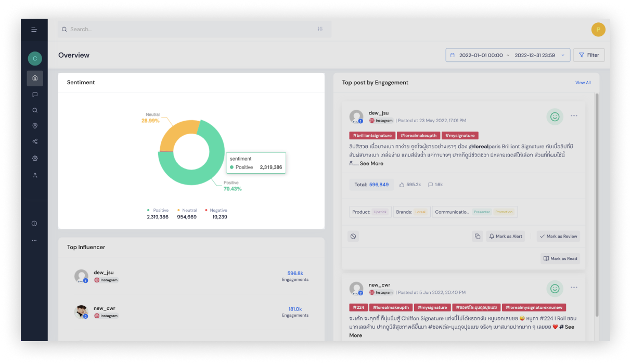
Task: Open the home dashboard sidebar icon
Action: (35, 78)
